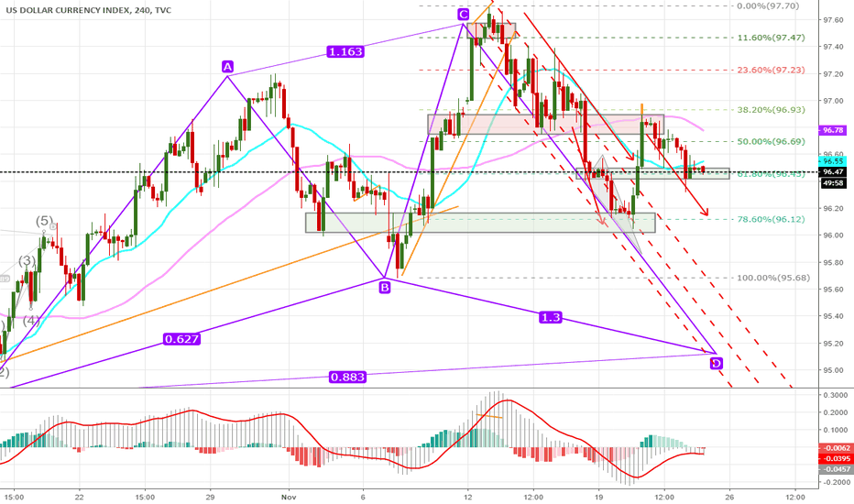Select the 23.60%(97.23) Fibonacci level label
854x504 pixels.
771,71
